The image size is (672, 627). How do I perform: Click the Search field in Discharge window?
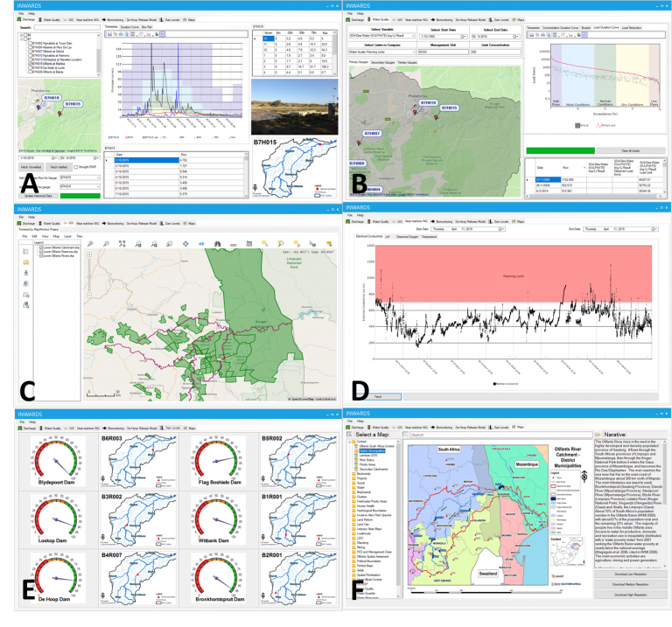pyautogui.click(x=66, y=27)
